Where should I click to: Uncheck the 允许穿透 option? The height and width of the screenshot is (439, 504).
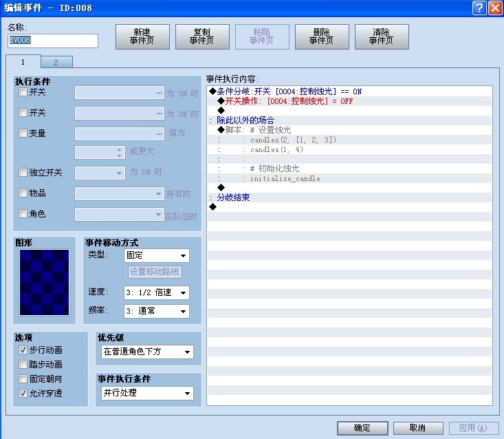click(x=23, y=393)
